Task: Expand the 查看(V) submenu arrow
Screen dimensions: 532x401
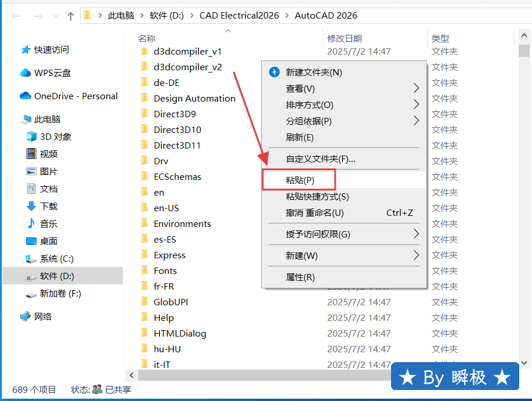Action: pyautogui.click(x=416, y=89)
